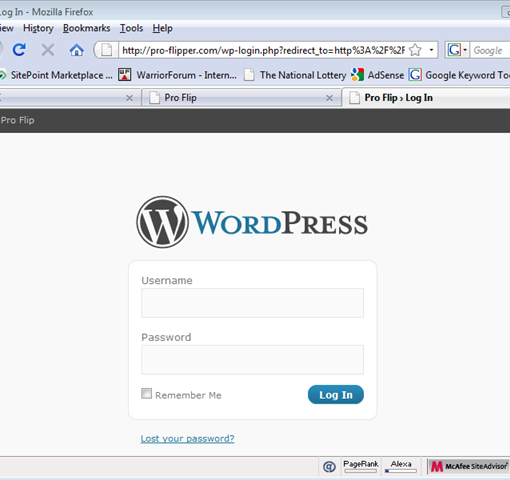The width and height of the screenshot is (510, 480).
Task: Reload the page with the blue refresh icon
Action: click(19, 50)
